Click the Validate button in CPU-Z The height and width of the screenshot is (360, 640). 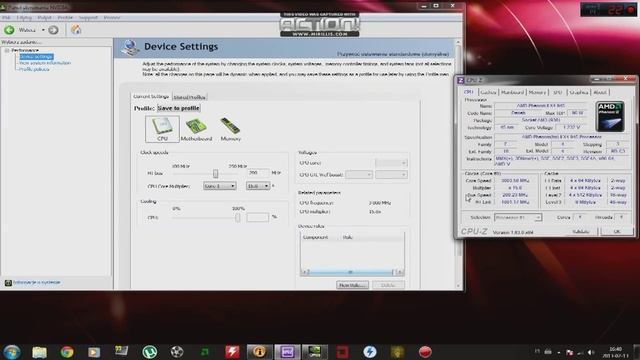pyautogui.click(x=580, y=231)
